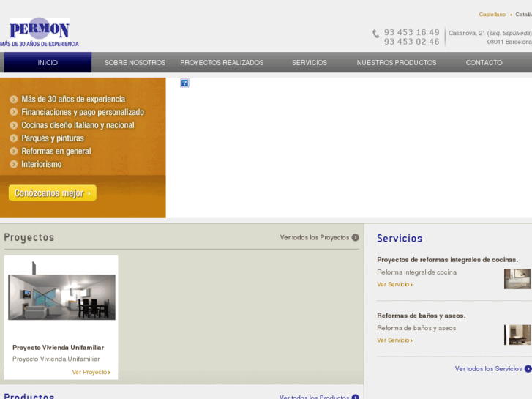
Task: Click Proyectos de reformas integrales de cocinas heading
Action: [448, 260]
